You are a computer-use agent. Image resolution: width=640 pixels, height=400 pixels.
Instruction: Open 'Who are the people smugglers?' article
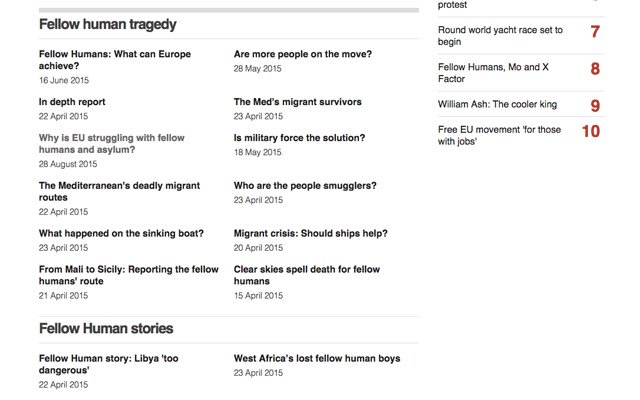click(x=305, y=185)
